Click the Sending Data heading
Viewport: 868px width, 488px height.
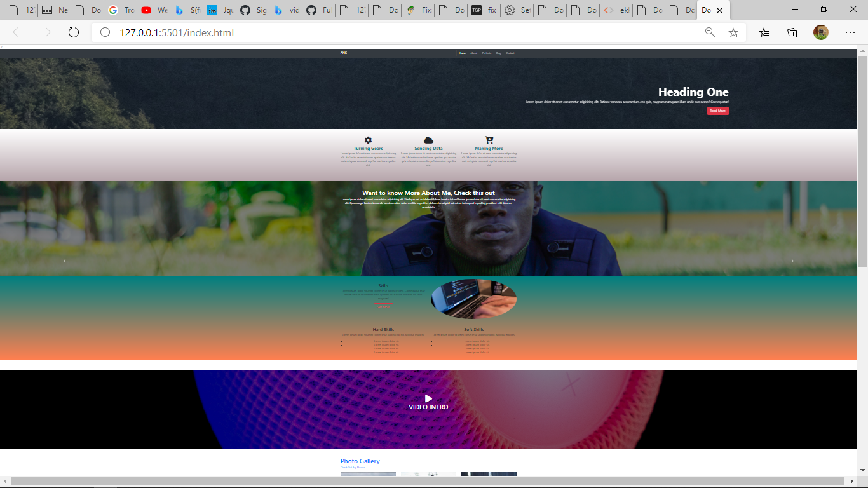(x=428, y=149)
